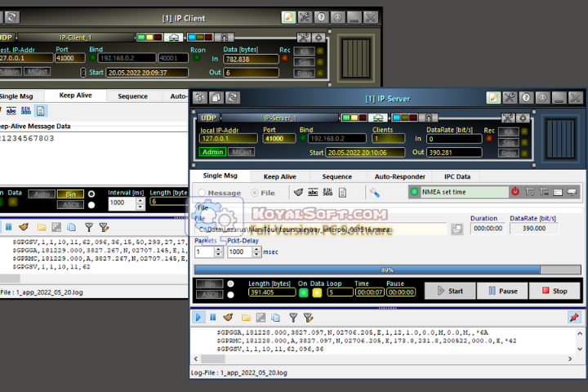The image size is (588, 392).
Task: Click the Pckt-Delay input field showing 1000
Action: (x=240, y=252)
